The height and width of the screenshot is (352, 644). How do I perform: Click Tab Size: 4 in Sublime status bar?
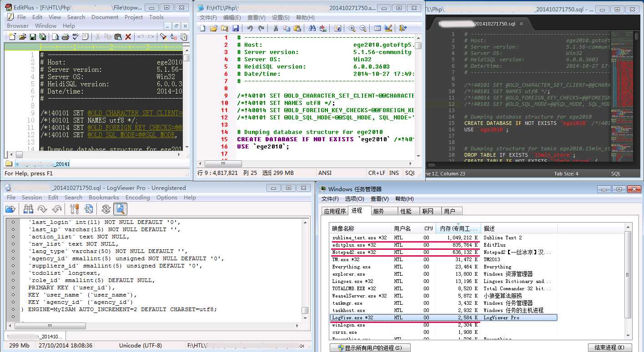pos(566,174)
